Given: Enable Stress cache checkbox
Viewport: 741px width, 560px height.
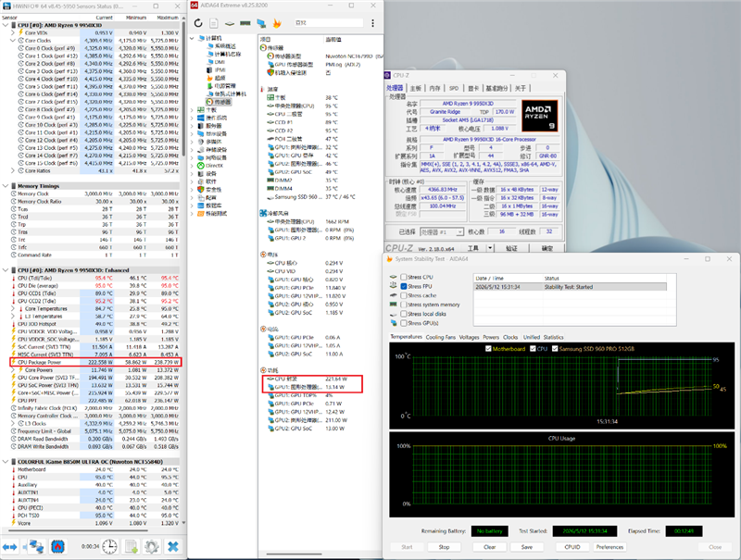Looking at the screenshot, I should point(404,295).
